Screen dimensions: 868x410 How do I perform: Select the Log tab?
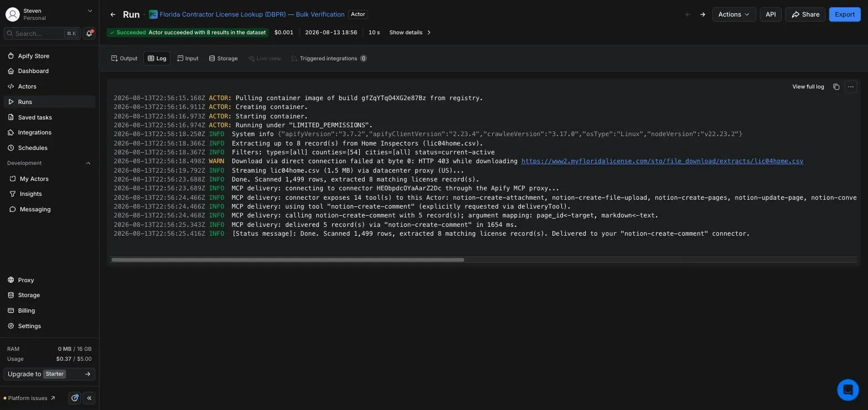(157, 58)
